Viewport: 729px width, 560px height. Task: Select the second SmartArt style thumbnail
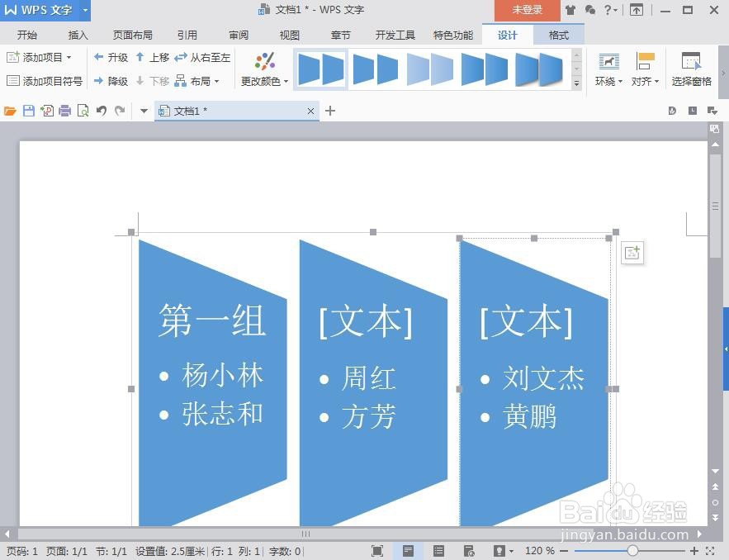[x=375, y=69]
